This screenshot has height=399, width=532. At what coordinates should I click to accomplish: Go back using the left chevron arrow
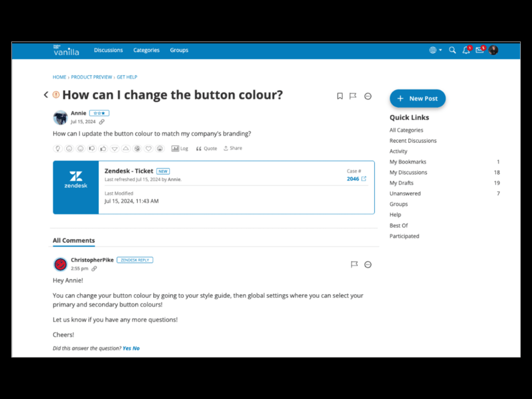coord(46,95)
